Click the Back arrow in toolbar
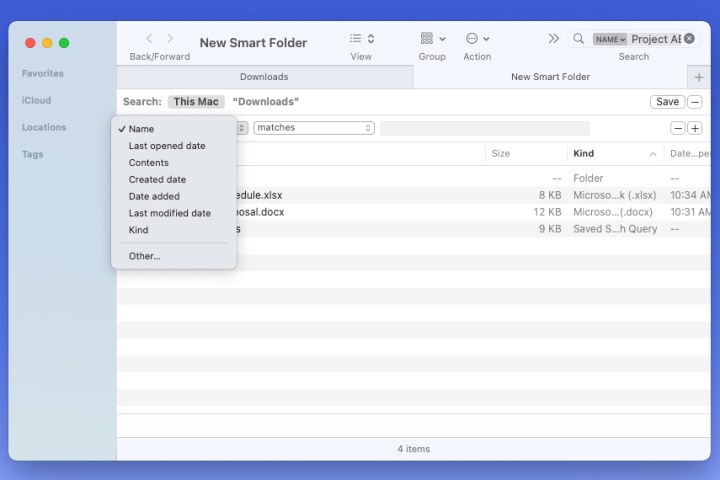The width and height of the screenshot is (720, 480). (149, 38)
